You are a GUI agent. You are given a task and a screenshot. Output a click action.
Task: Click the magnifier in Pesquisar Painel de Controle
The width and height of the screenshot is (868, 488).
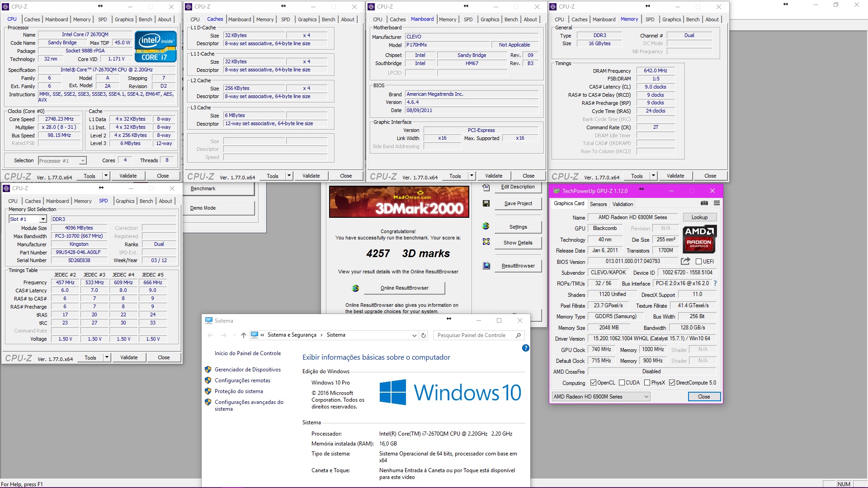(x=518, y=335)
